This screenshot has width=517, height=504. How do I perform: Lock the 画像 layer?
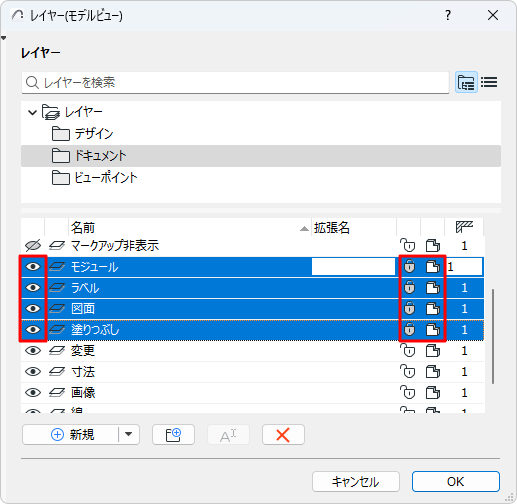[408, 393]
